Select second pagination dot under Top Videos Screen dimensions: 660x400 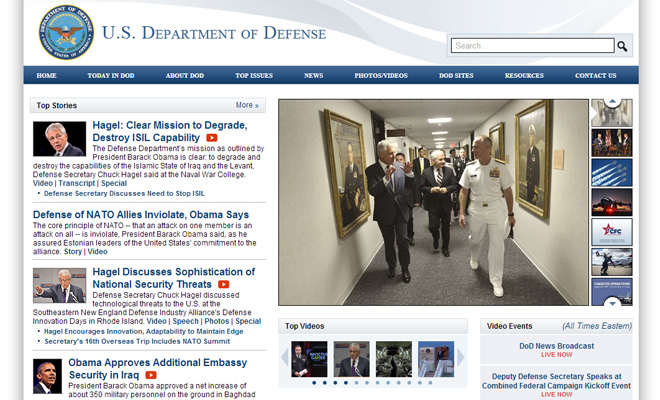(325, 383)
